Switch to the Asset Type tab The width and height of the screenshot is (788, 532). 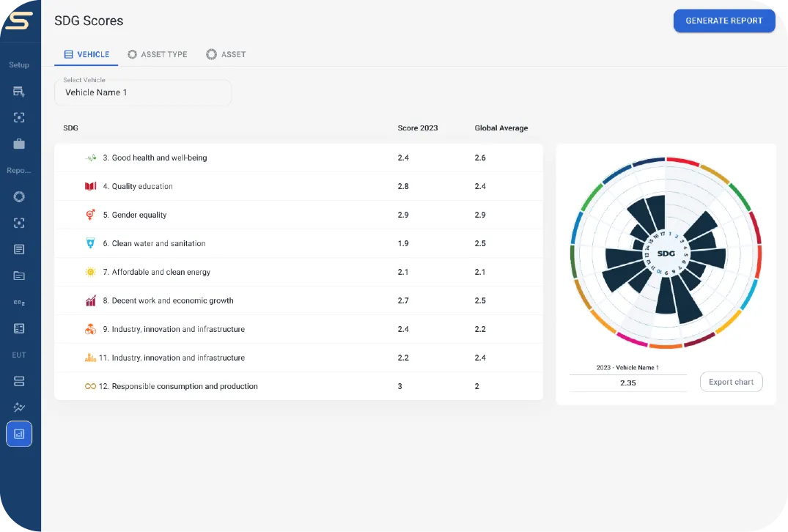tap(158, 54)
